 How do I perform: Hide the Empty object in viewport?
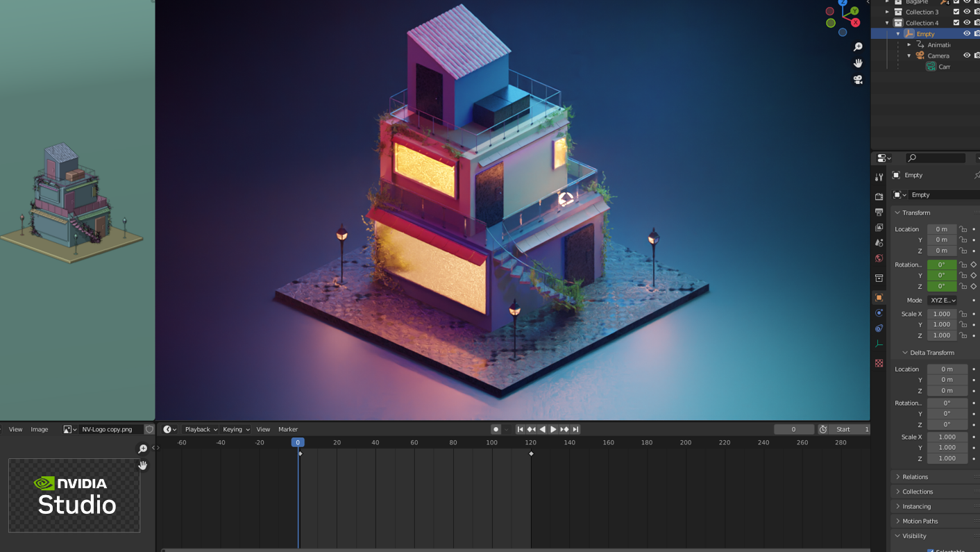[x=967, y=33]
